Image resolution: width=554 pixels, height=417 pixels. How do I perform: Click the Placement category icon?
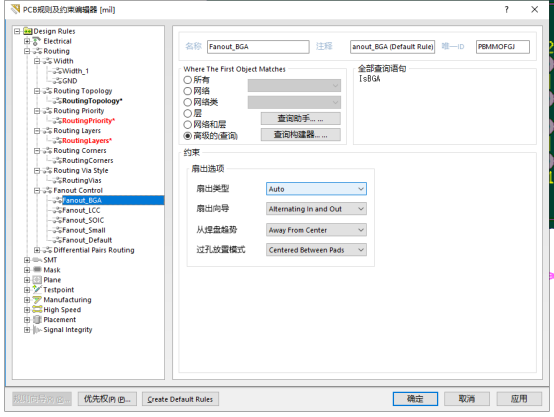coord(37,320)
